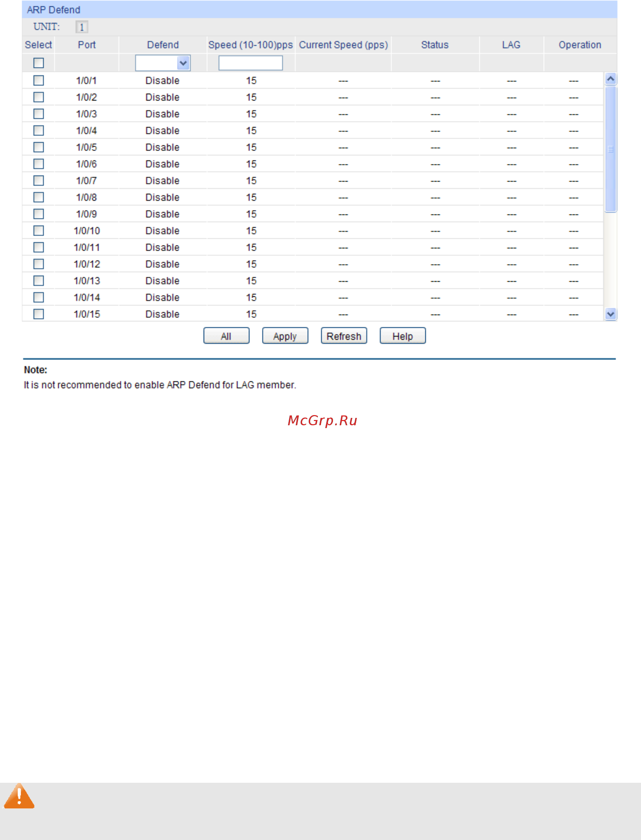Click the scrollbar up arrow

[x=610, y=79]
